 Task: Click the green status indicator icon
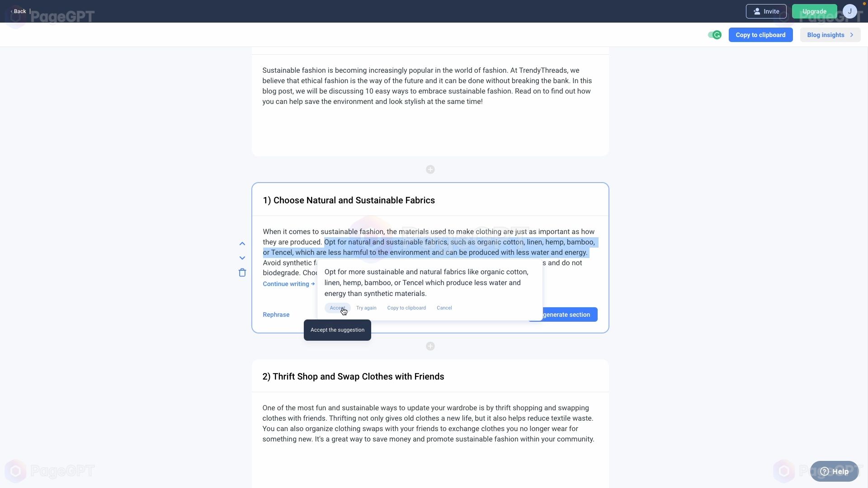(716, 34)
